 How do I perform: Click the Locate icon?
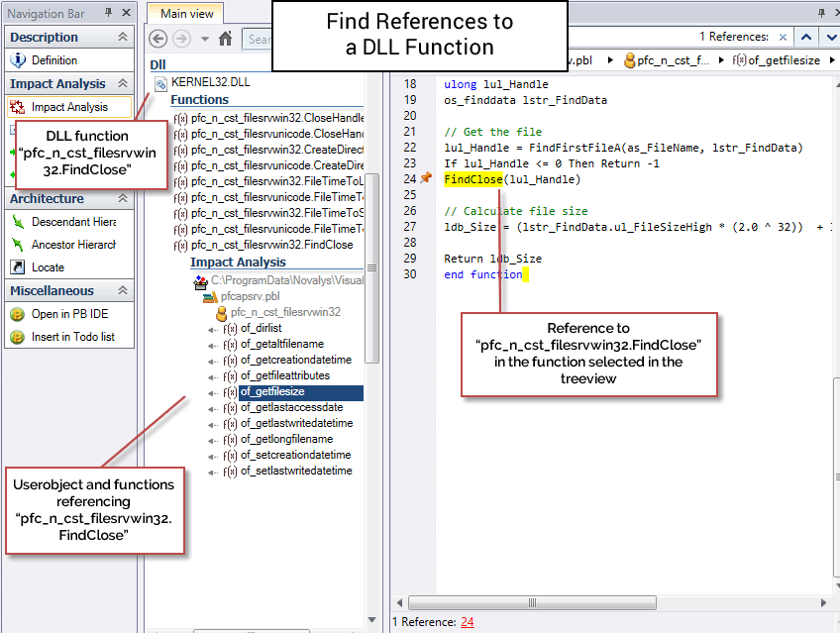(18, 267)
